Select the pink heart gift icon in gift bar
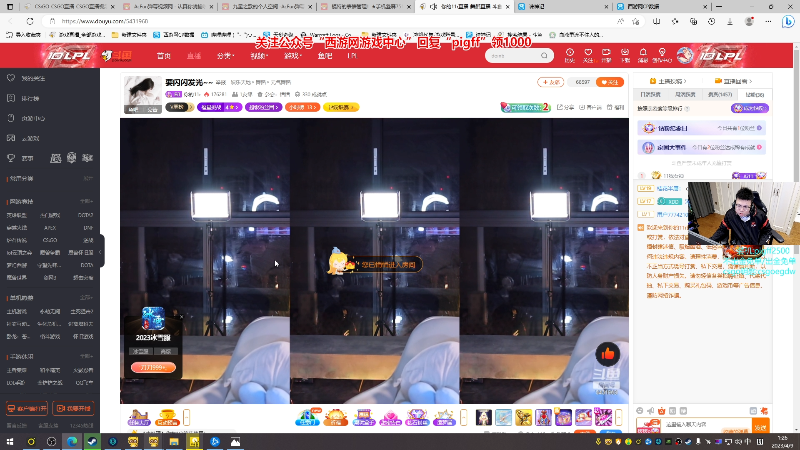The image size is (800, 450). 390,417
